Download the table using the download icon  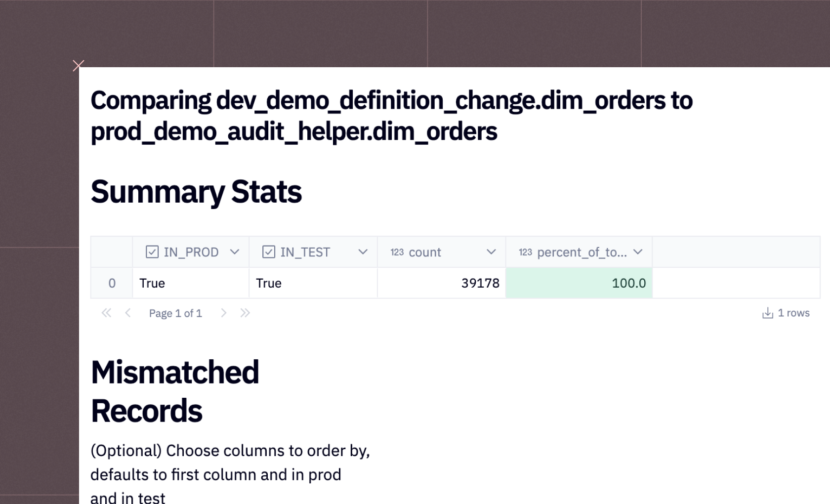(x=767, y=312)
